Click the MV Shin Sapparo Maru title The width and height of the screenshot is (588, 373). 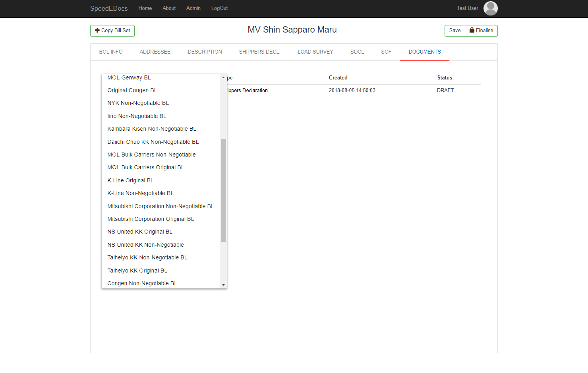click(292, 30)
